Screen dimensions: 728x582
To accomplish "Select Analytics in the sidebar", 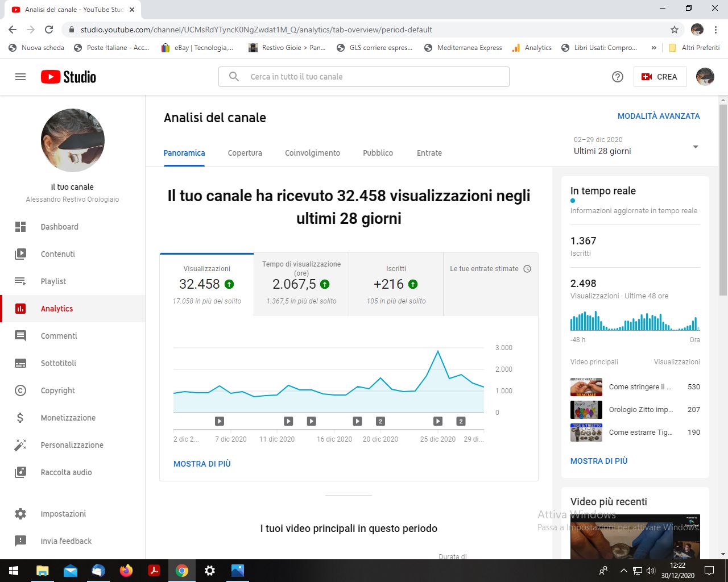I will [72, 309].
